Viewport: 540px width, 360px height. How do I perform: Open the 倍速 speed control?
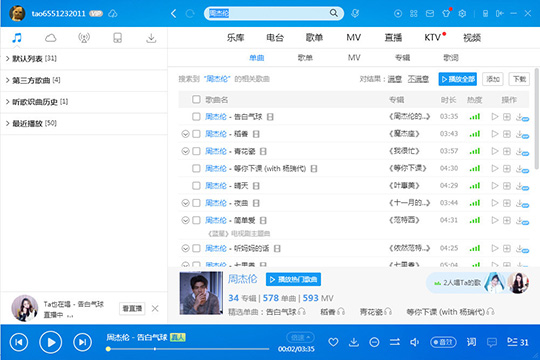click(300, 338)
